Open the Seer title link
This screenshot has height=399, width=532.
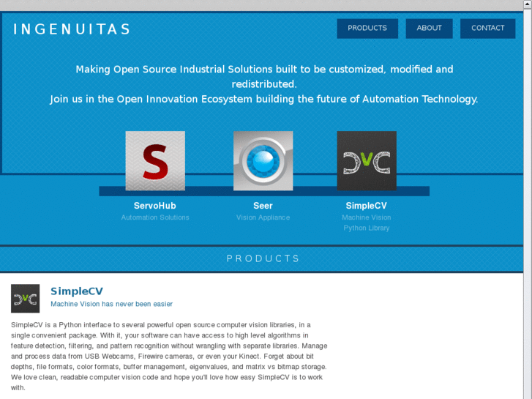coord(263,206)
